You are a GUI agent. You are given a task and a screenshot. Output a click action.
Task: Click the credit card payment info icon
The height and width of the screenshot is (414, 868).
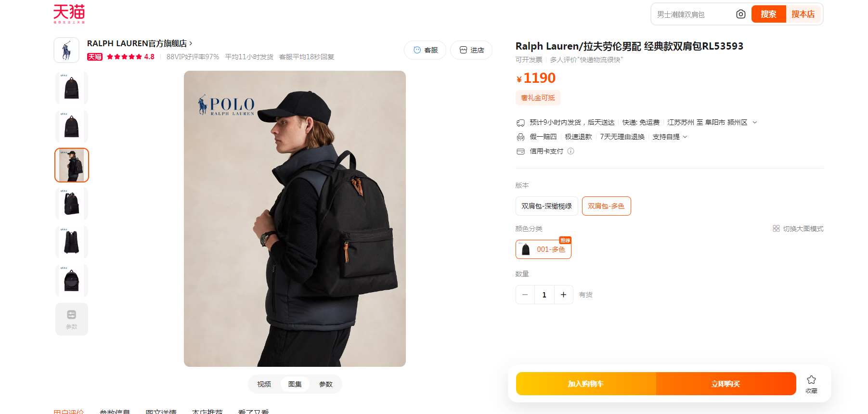point(571,151)
